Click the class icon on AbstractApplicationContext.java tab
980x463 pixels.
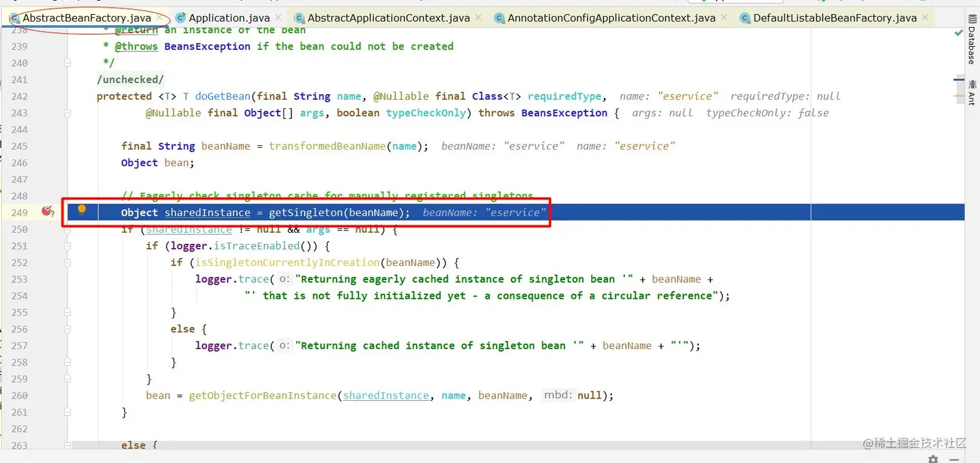(299, 18)
